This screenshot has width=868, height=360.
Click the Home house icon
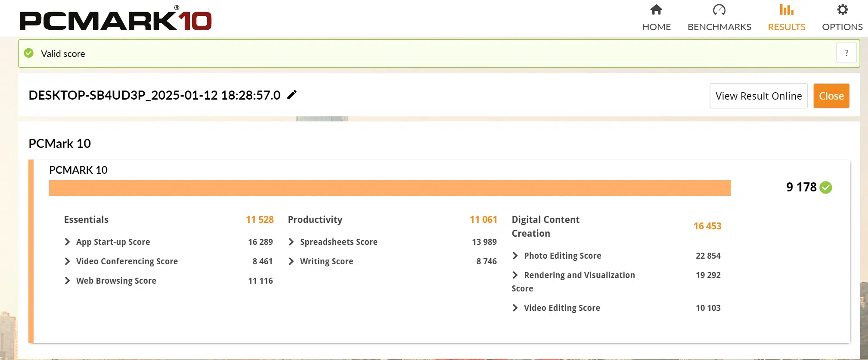(x=656, y=9)
